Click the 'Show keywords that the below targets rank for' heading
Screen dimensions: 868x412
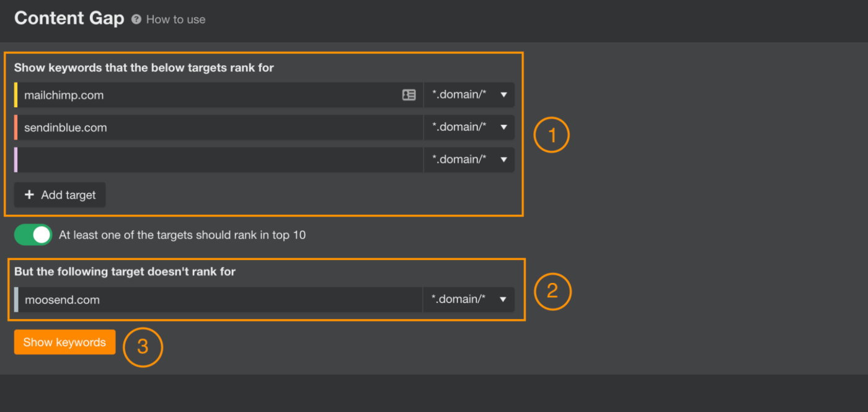144,68
